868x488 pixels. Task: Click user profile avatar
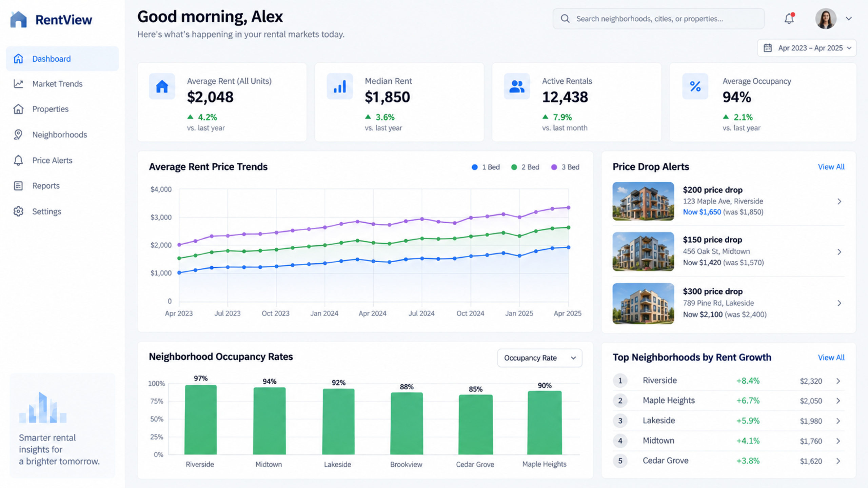click(x=826, y=19)
